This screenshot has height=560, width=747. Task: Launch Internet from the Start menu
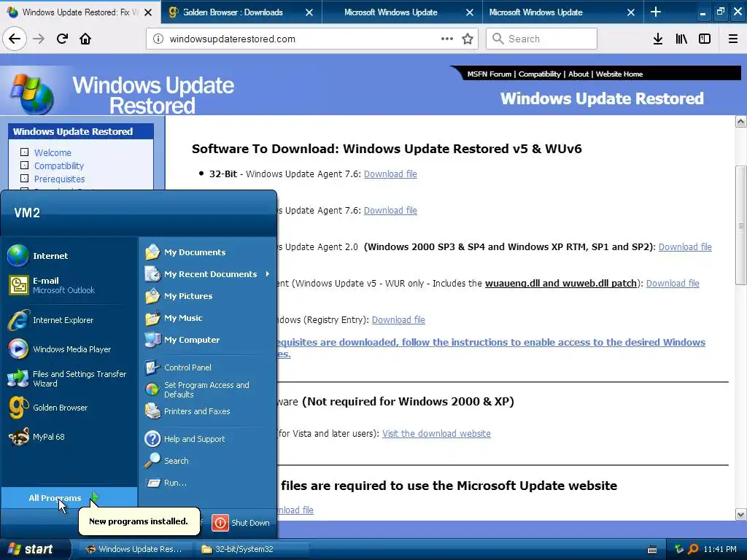[69, 256]
